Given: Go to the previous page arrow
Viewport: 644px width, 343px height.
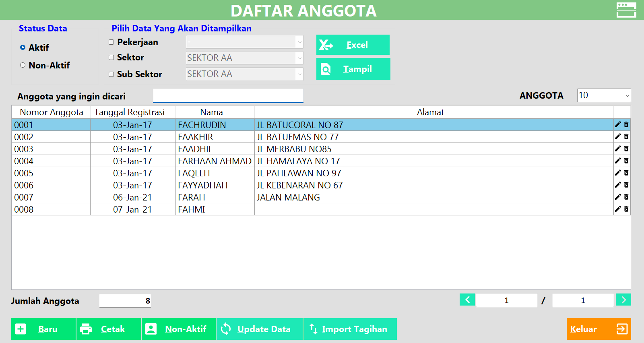Looking at the screenshot, I should click(x=467, y=300).
